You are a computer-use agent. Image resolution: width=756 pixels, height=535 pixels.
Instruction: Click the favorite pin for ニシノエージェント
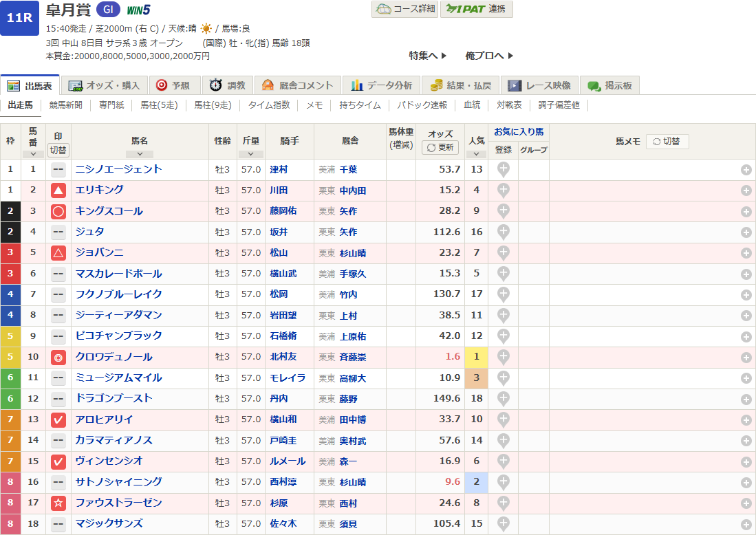click(504, 170)
